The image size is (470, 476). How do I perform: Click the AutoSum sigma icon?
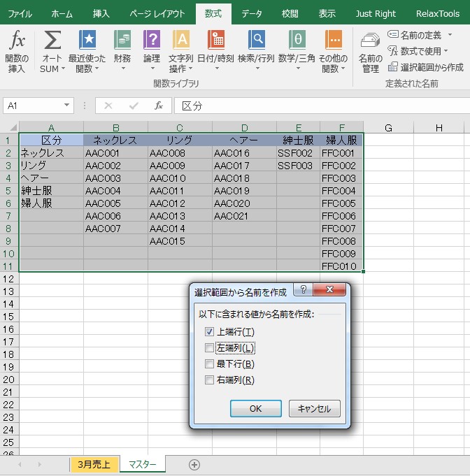click(x=52, y=40)
